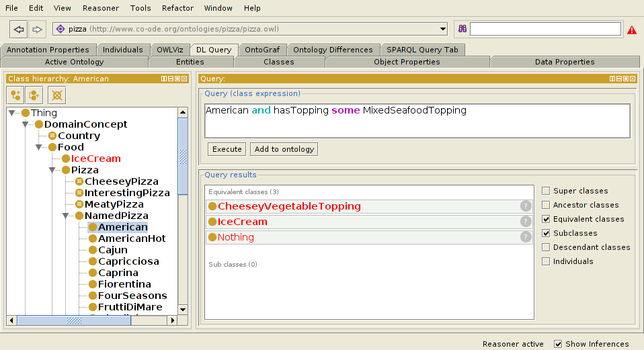Click the class hierarchy horizontal scrollbar thumb
This screenshot has height=350, width=644.
click(x=74, y=320)
